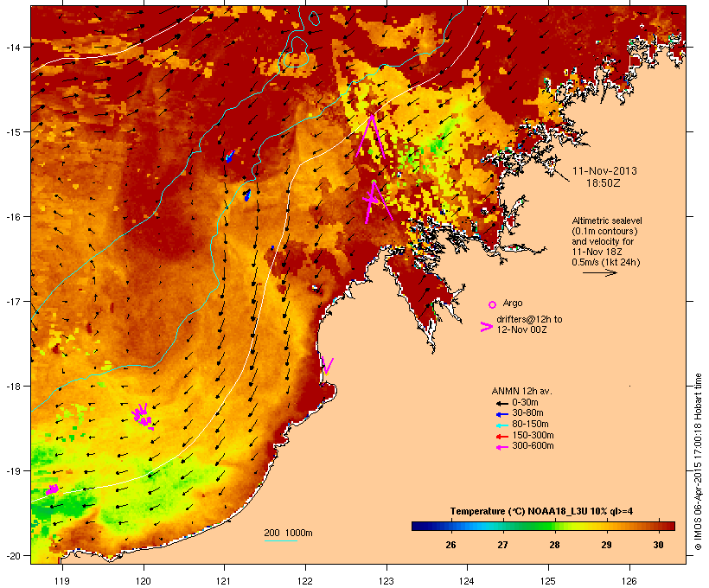Click the IMOS copyright timestamp text
This screenshot has height=588, width=709.
[698, 462]
